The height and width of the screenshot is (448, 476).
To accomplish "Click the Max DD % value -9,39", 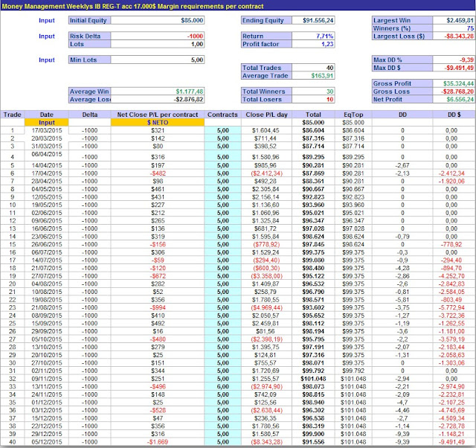I will tap(454, 60).
